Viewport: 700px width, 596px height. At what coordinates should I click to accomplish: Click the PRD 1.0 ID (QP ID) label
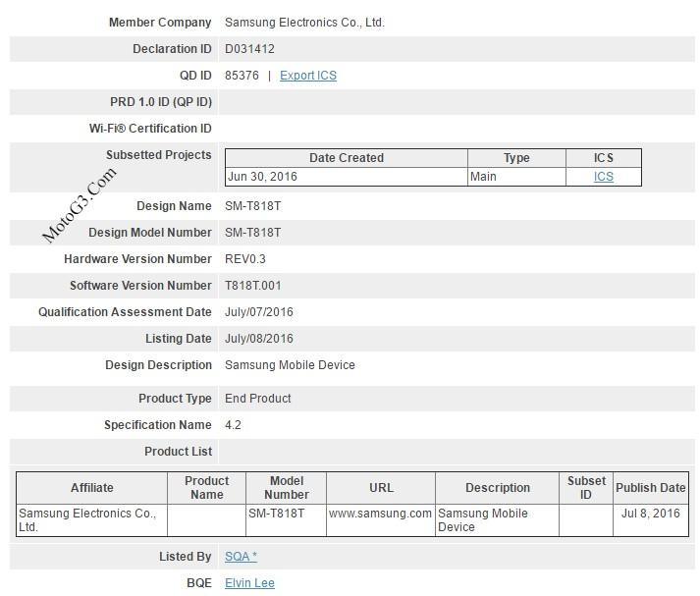pos(161,102)
